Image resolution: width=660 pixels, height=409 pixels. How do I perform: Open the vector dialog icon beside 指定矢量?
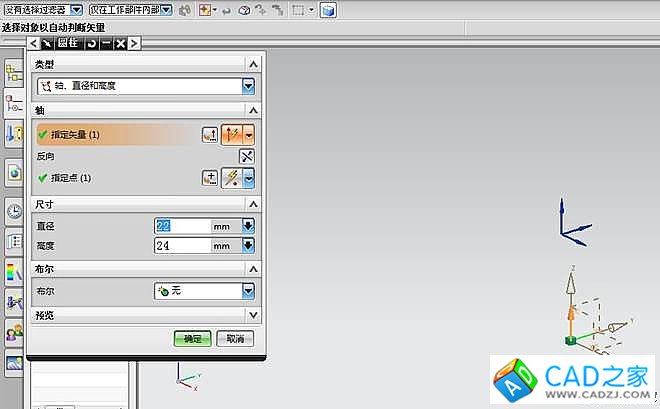(210, 133)
